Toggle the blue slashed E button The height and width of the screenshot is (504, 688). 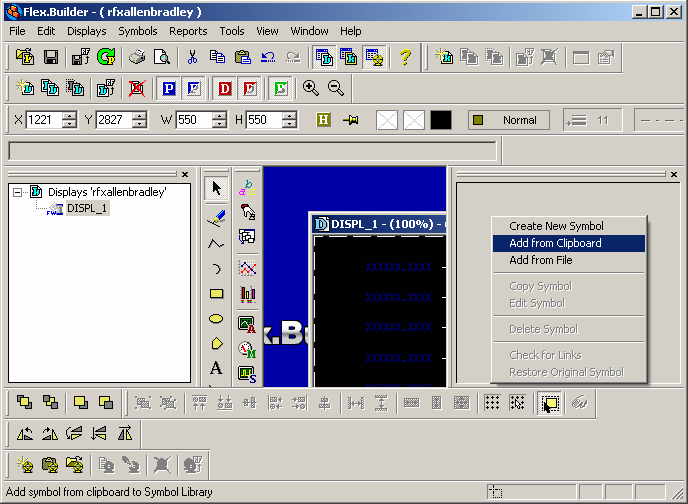pos(194,88)
